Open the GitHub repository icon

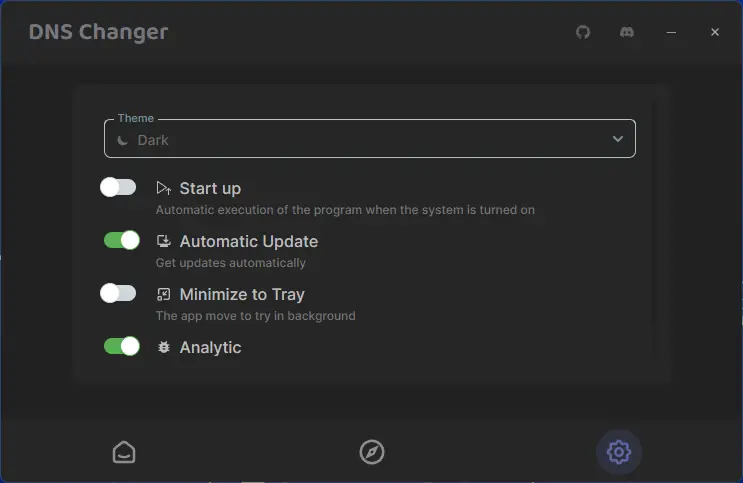coord(583,32)
